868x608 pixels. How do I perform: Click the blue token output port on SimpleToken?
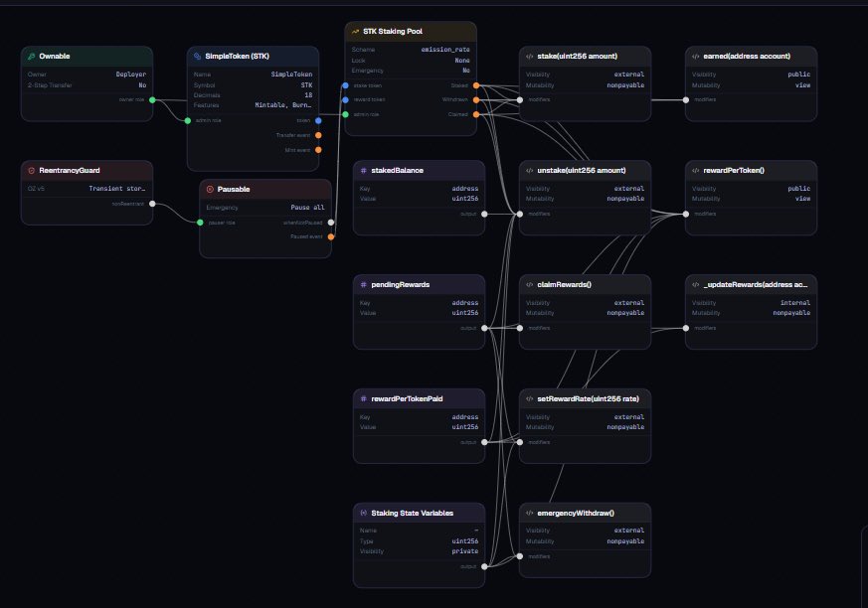[318, 120]
